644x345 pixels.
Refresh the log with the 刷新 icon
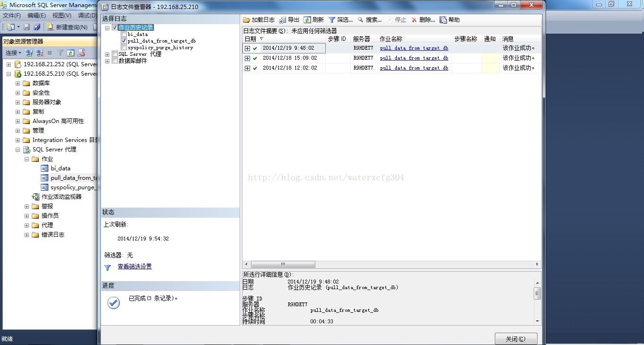click(307, 20)
